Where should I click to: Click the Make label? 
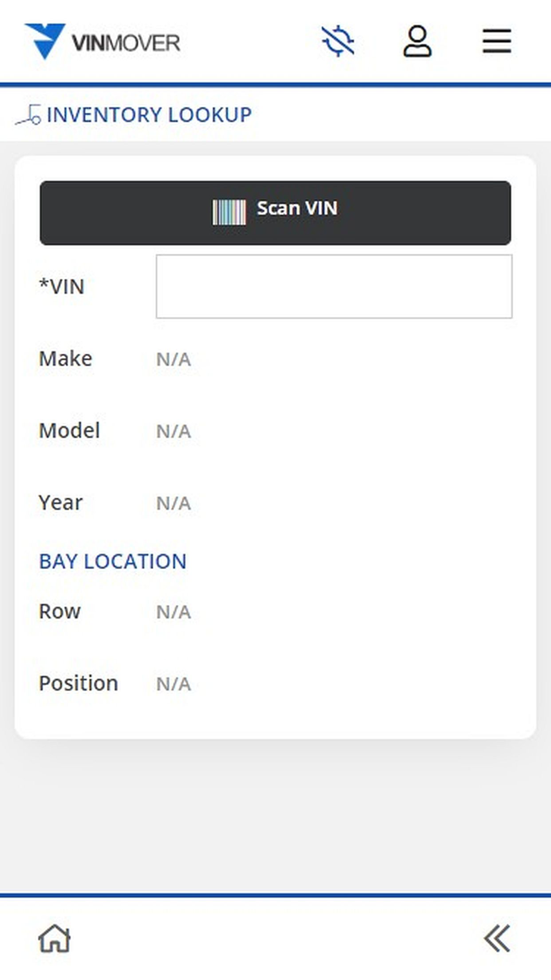tap(66, 359)
